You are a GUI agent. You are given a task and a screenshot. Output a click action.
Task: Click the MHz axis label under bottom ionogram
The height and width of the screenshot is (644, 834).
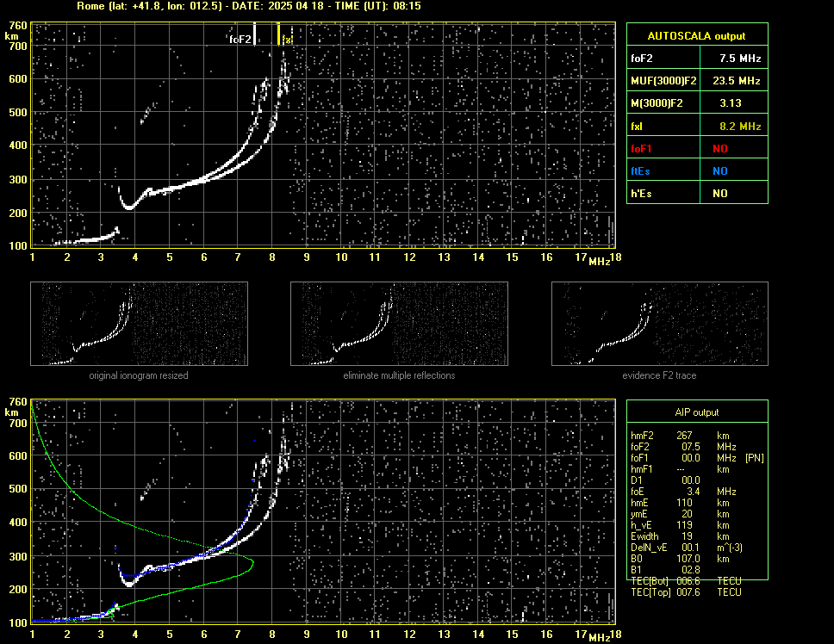pos(600,638)
